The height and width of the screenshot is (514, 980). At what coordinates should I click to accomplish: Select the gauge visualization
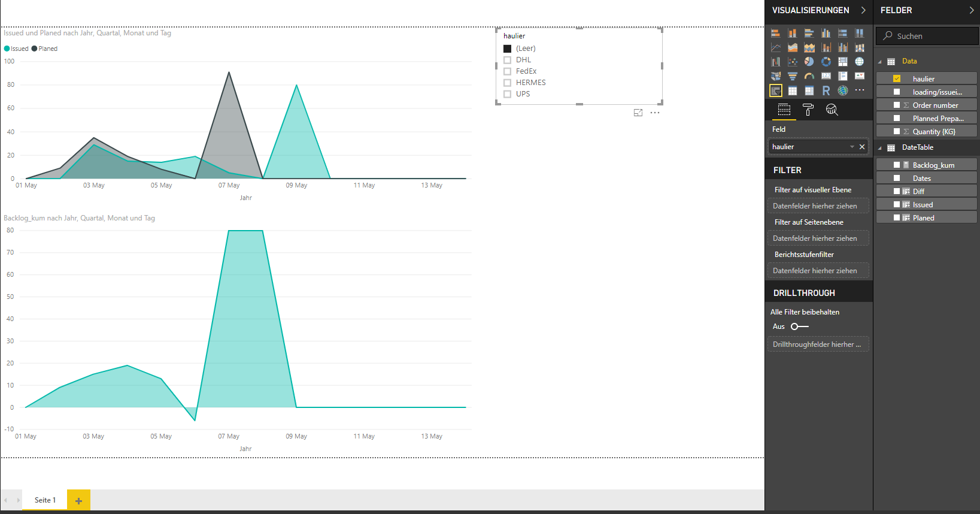coord(809,76)
